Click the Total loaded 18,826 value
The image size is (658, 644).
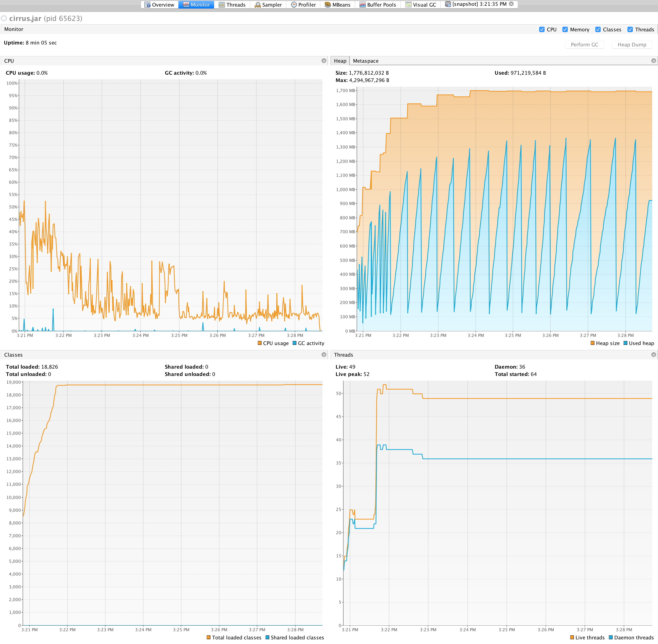click(x=49, y=367)
